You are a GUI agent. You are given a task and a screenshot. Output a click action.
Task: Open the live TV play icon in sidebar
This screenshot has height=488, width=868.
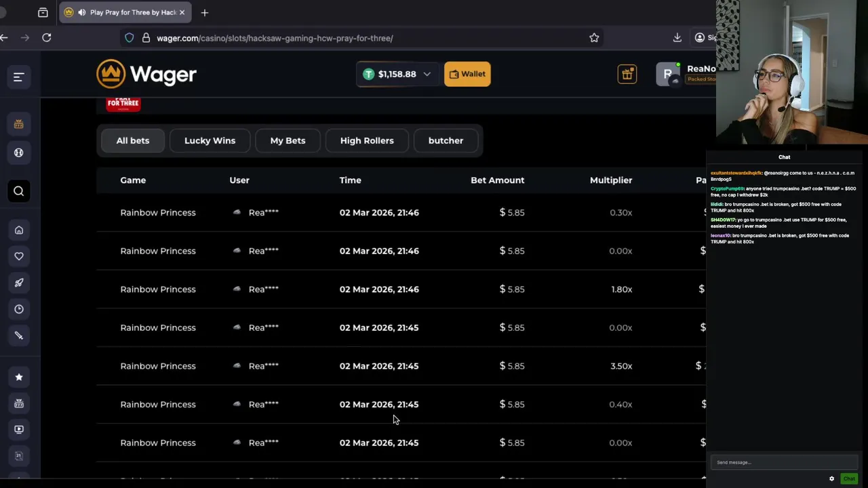[19, 429]
